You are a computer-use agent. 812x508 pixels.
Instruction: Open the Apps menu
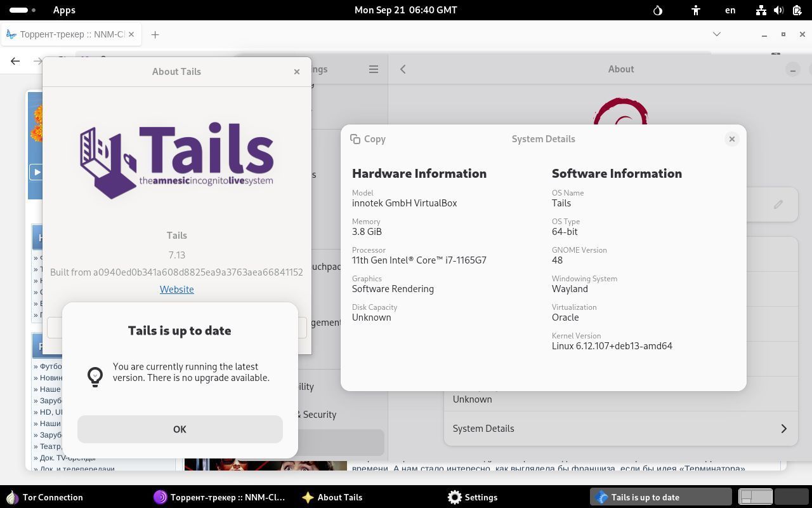(64, 10)
